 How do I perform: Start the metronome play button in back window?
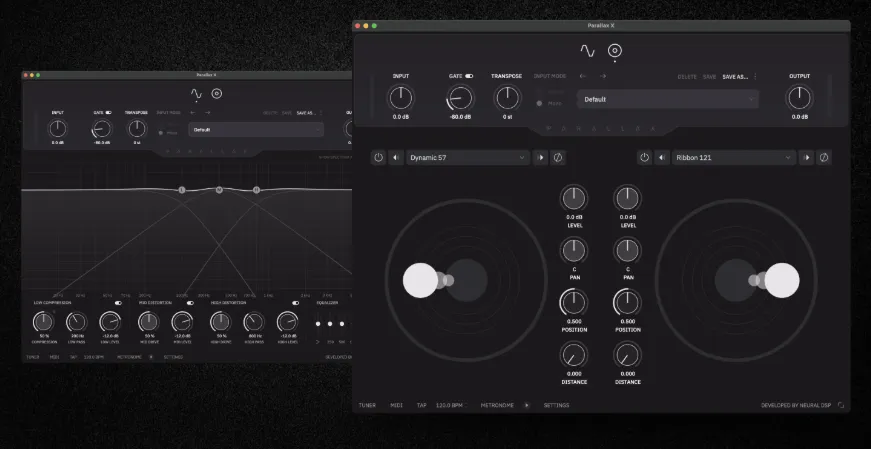pos(151,357)
